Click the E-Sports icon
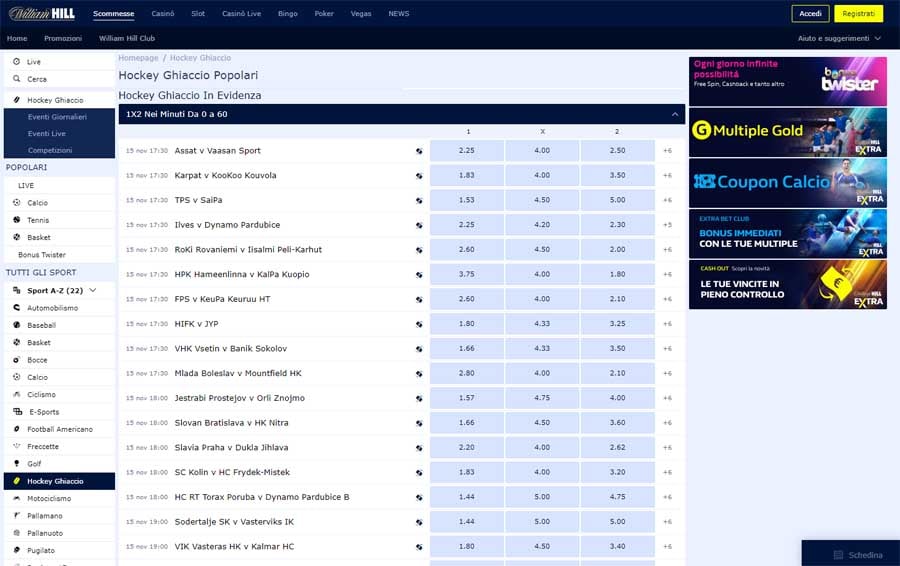Viewport: 900px width, 566px height. 17,412
